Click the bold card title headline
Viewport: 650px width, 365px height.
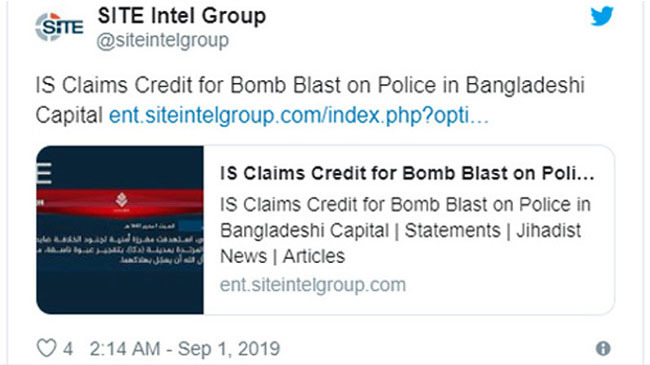coord(407,173)
